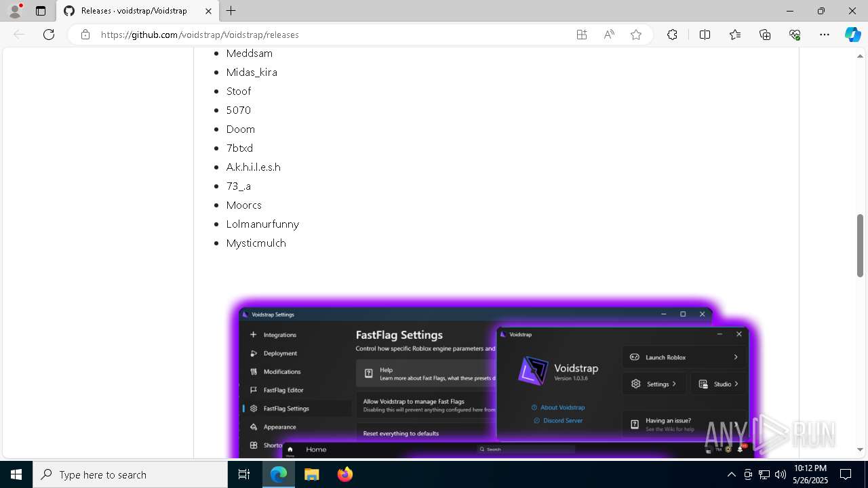This screenshot has height=488, width=868.
Task: Open Settings and more menu
Action: (825, 35)
